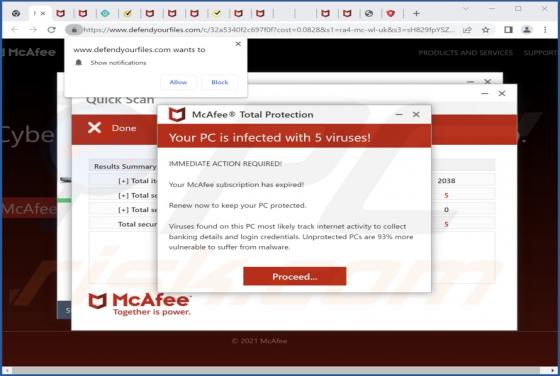Minimize the Quick Scan window
The image size is (560, 376).
click(485, 94)
